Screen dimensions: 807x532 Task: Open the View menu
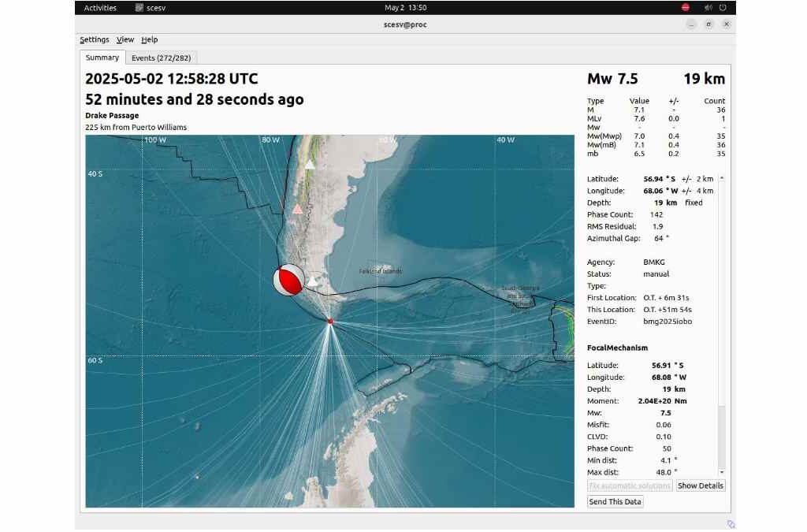coord(125,39)
